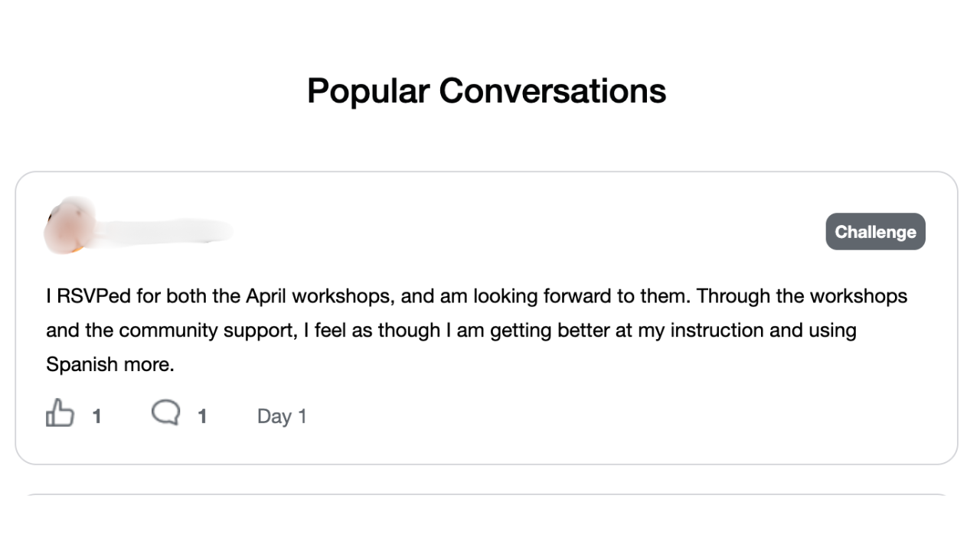
Task: Like the April workshops post with thumbs-up
Action: tap(60, 415)
